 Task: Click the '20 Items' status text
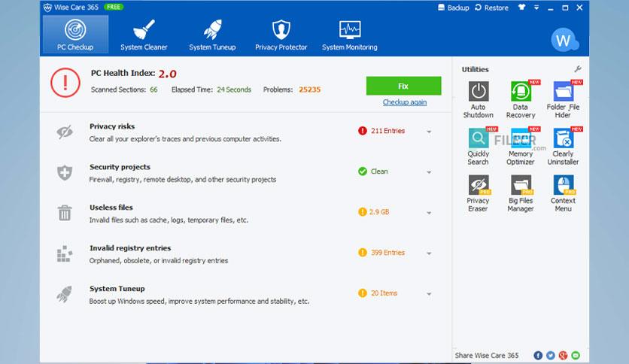click(384, 293)
